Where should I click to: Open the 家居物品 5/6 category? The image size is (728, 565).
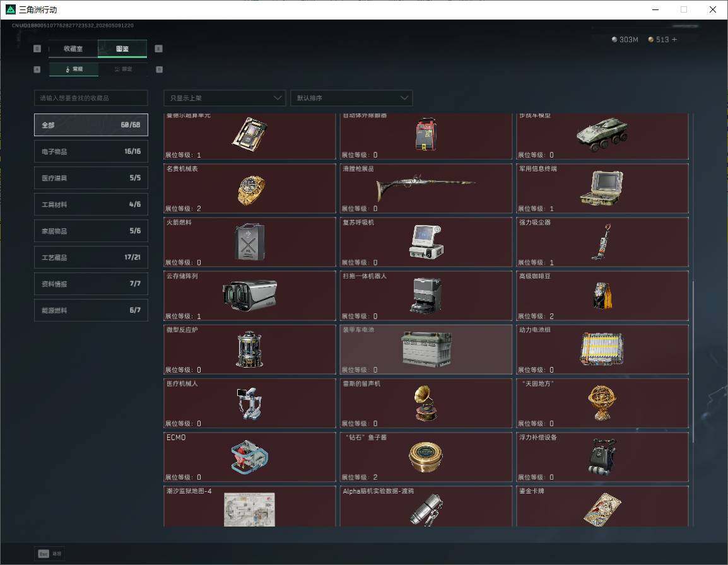coord(91,231)
